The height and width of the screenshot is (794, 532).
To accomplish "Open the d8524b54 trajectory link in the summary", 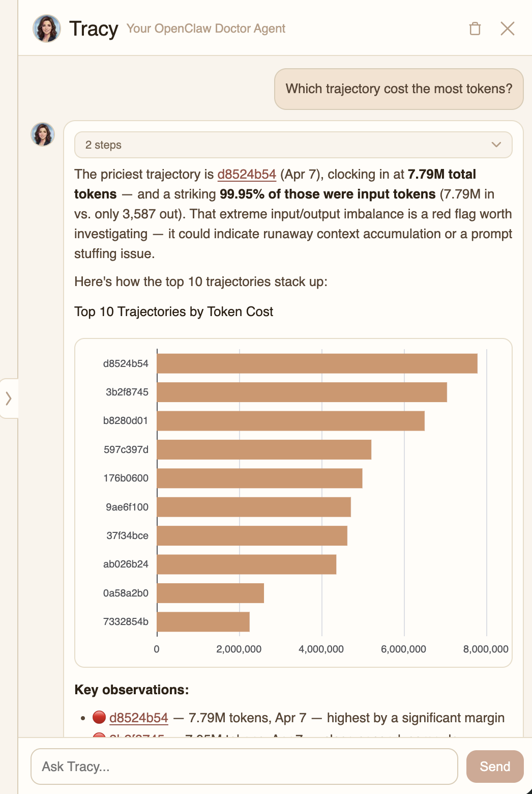I will [x=247, y=174].
